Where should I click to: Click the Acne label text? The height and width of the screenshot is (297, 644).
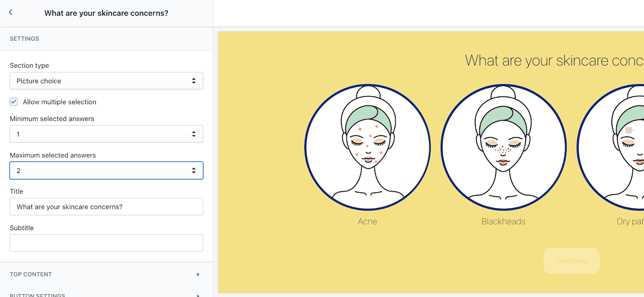click(367, 221)
